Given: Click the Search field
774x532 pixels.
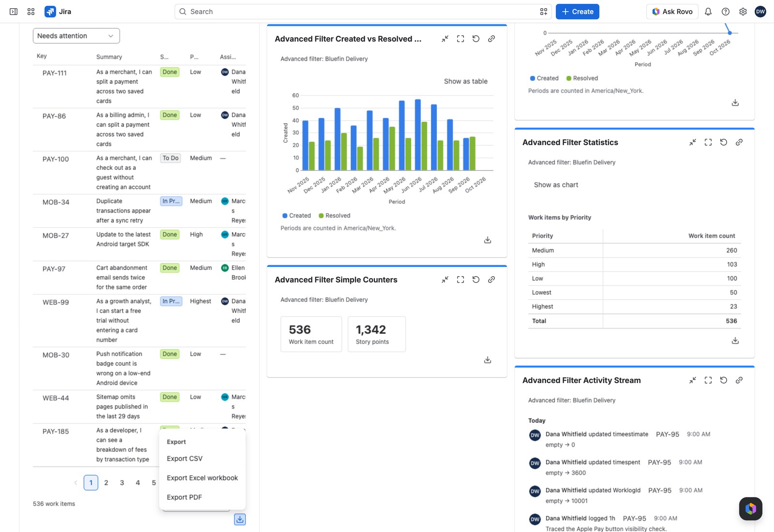Looking at the screenshot, I should tap(363, 12).
